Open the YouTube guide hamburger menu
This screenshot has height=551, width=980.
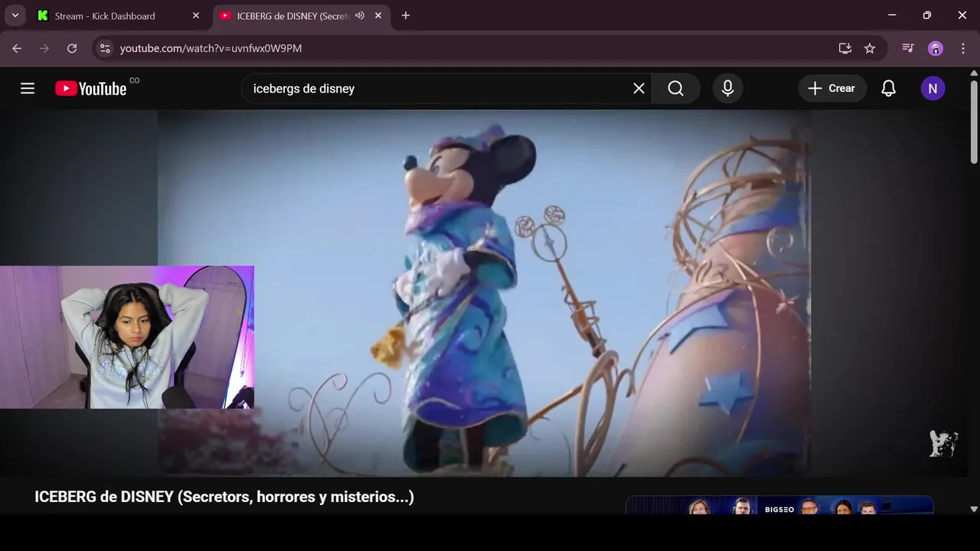pyautogui.click(x=28, y=89)
